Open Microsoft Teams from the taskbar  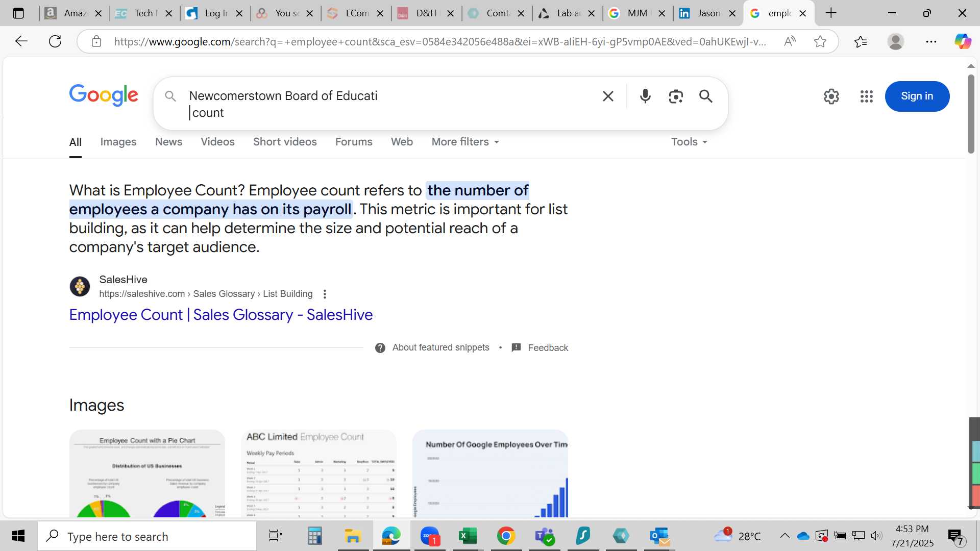[545, 536]
